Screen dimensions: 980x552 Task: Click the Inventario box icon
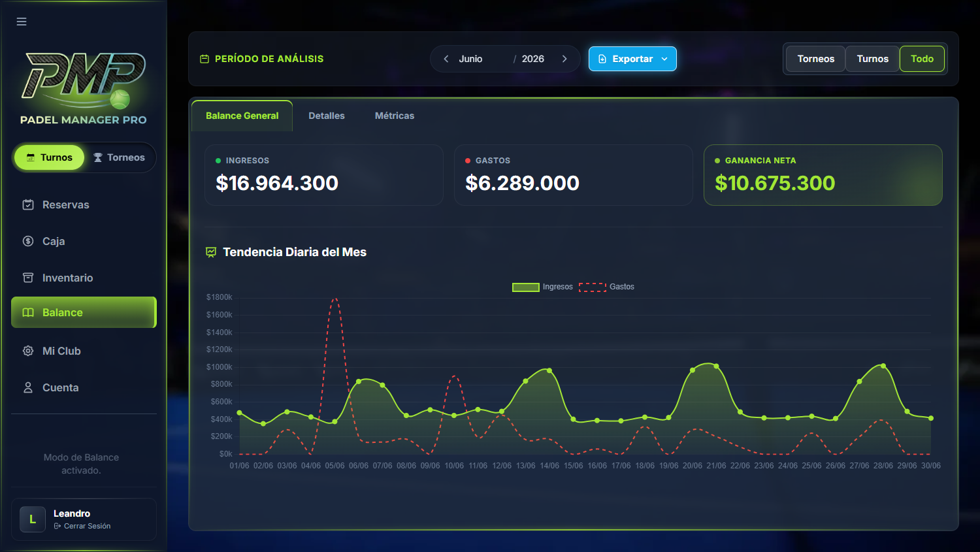pyautogui.click(x=28, y=278)
